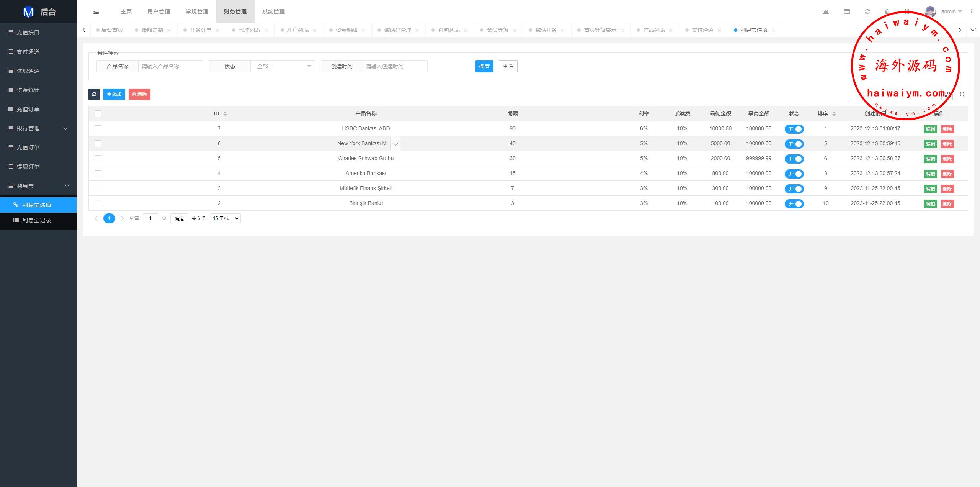Open the 用户管理 top menu
Image resolution: width=980 pixels, height=487 pixels.
158,11
